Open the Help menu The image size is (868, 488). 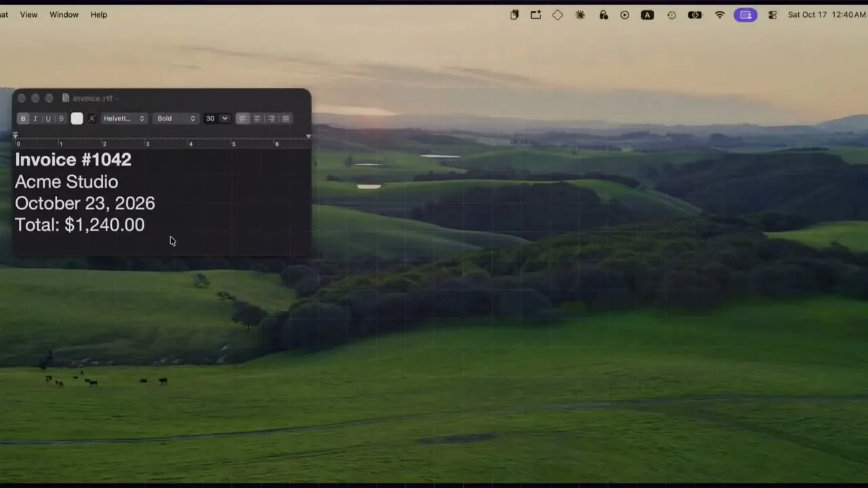99,15
